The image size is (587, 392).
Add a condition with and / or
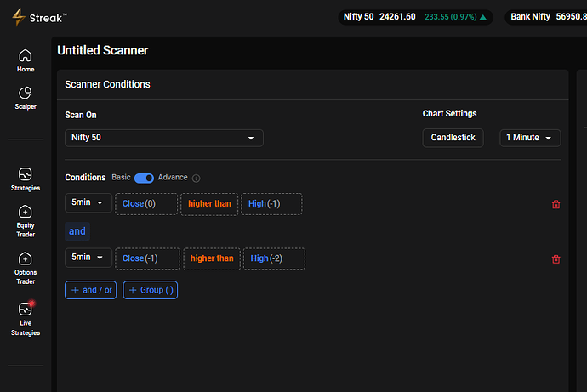tap(90, 290)
